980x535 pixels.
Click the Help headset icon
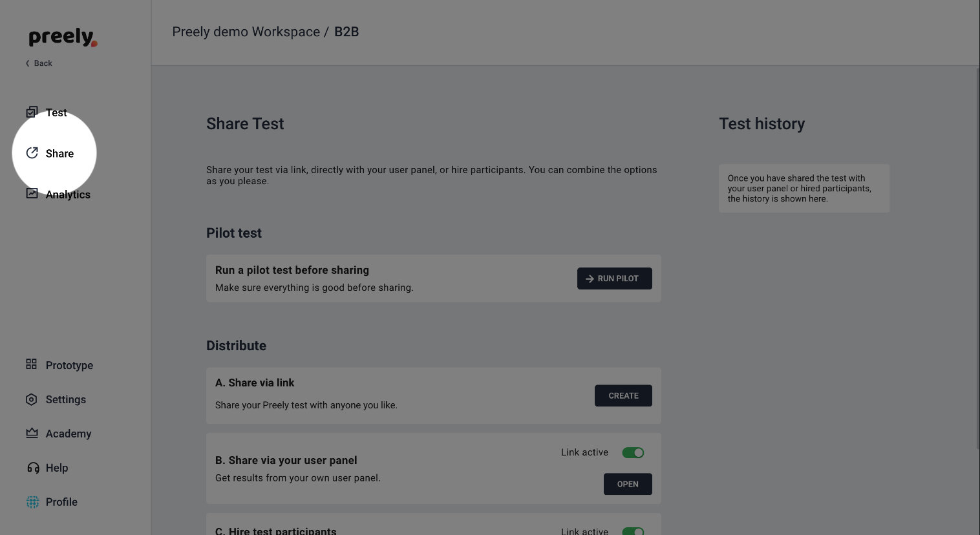32,468
